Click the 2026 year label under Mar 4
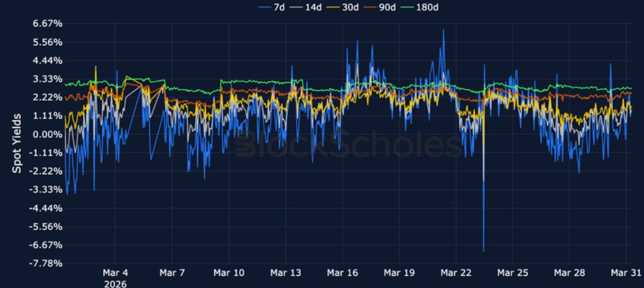 click(x=116, y=284)
